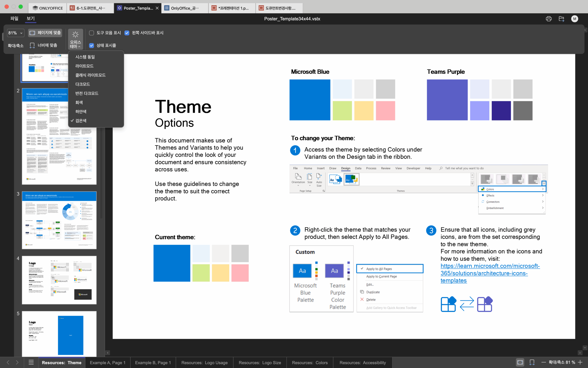Select the Example A, Page 1 sheet tab
This screenshot has width=588, height=368.
108,362
